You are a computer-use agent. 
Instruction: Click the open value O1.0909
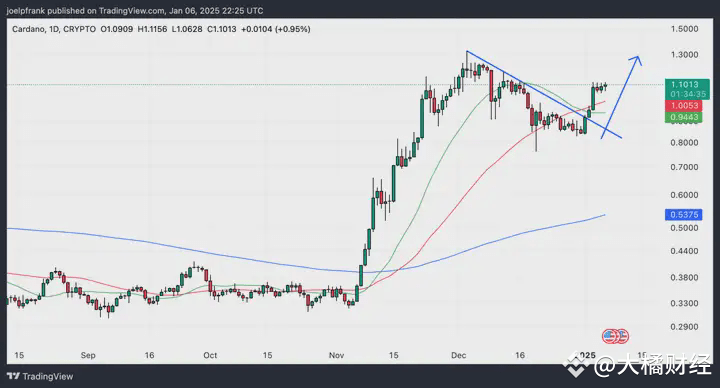(x=117, y=29)
